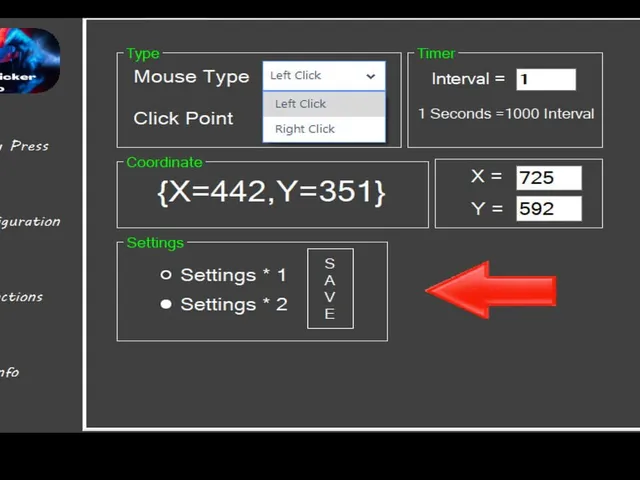Click the green Type group title
Viewport: 640px width, 480px height.
pyautogui.click(x=143, y=53)
